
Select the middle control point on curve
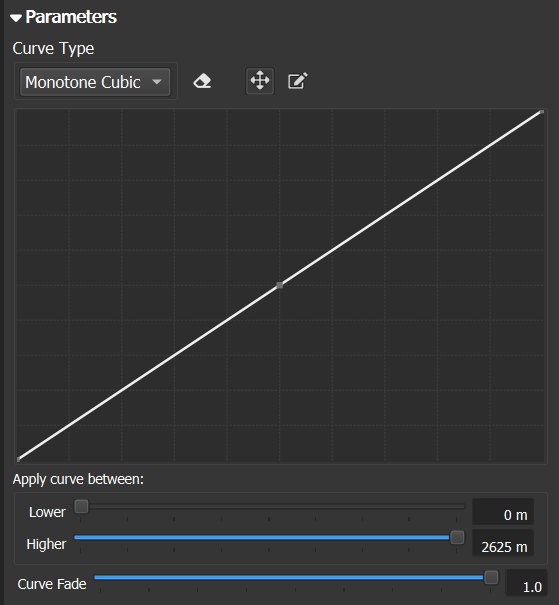[x=280, y=285]
